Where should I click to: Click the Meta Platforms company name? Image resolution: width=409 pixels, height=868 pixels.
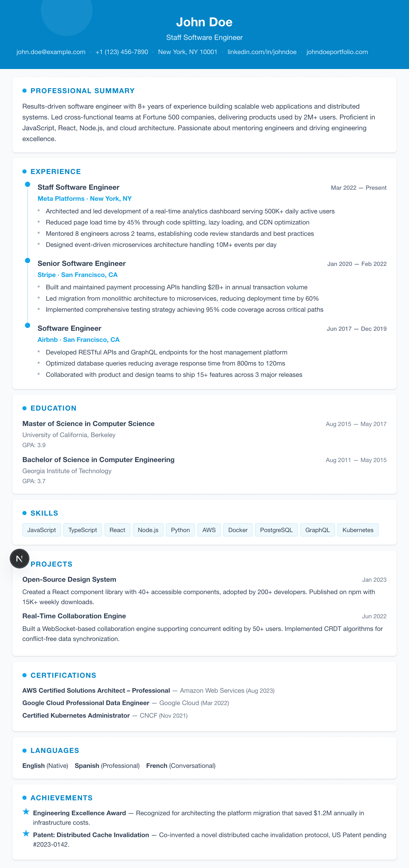61,198
